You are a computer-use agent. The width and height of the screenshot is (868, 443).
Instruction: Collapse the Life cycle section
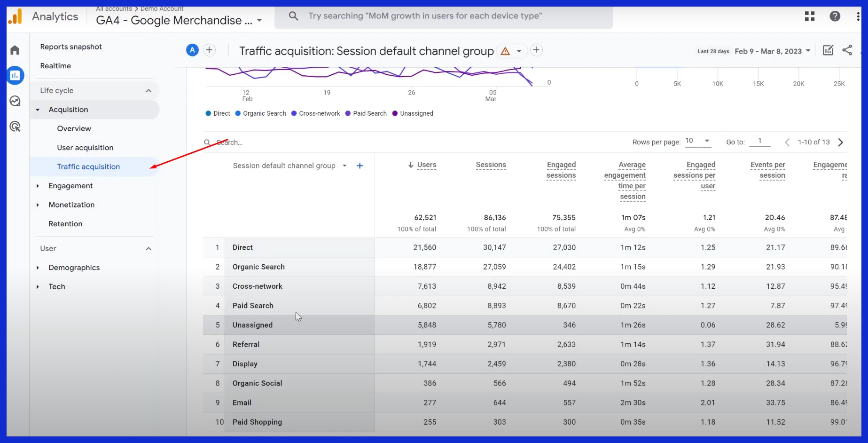pos(149,90)
